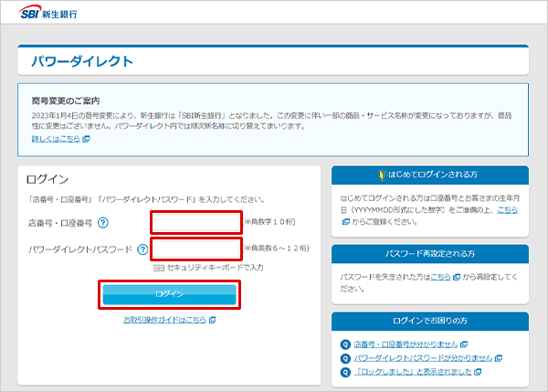
Task: Click the security keyboard icon
Action: pyautogui.click(x=158, y=268)
